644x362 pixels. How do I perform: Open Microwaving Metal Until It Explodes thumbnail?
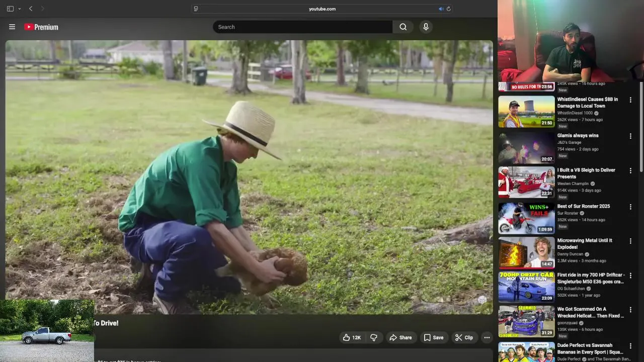(526, 252)
